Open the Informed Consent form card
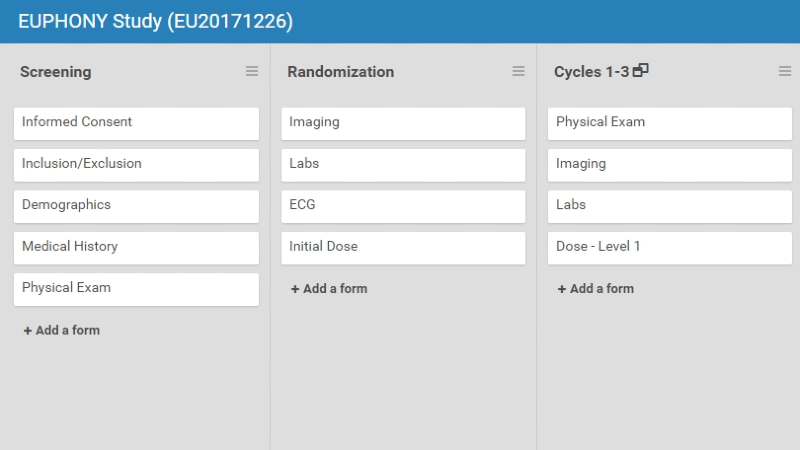This screenshot has height=450, width=800. click(x=136, y=123)
